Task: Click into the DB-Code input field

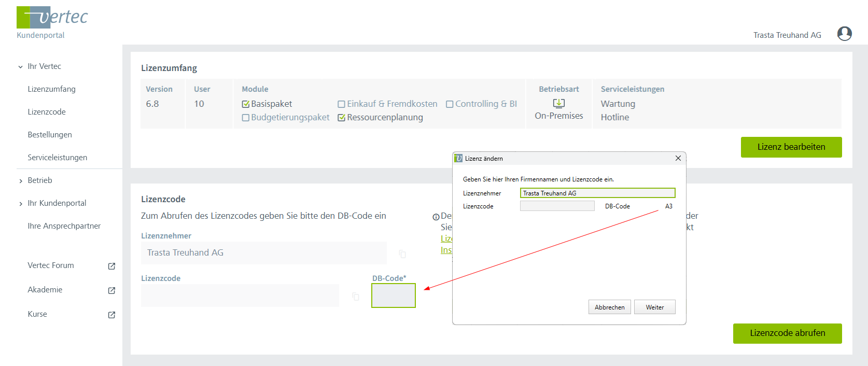Action: [393, 295]
